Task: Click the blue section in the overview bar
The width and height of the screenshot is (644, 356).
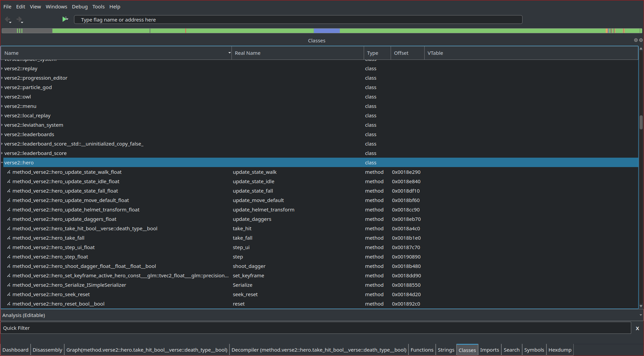Action: tap(327, 31)
